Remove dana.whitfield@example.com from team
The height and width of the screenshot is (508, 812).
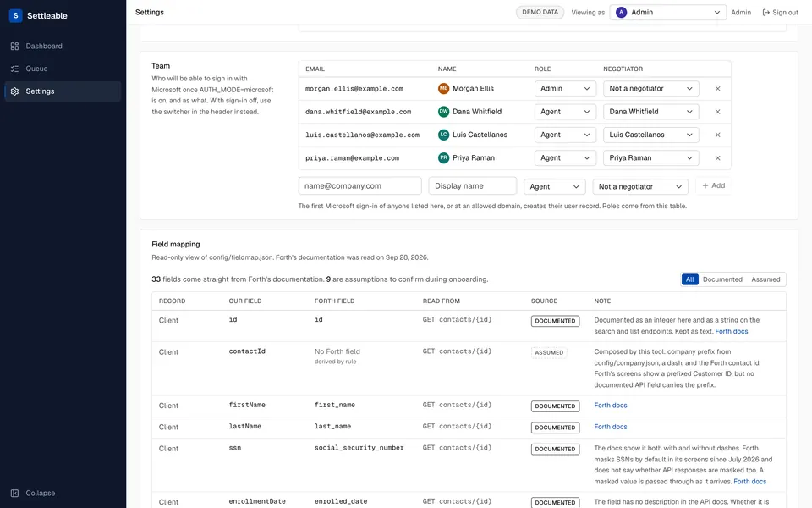[x=718, y=112]
